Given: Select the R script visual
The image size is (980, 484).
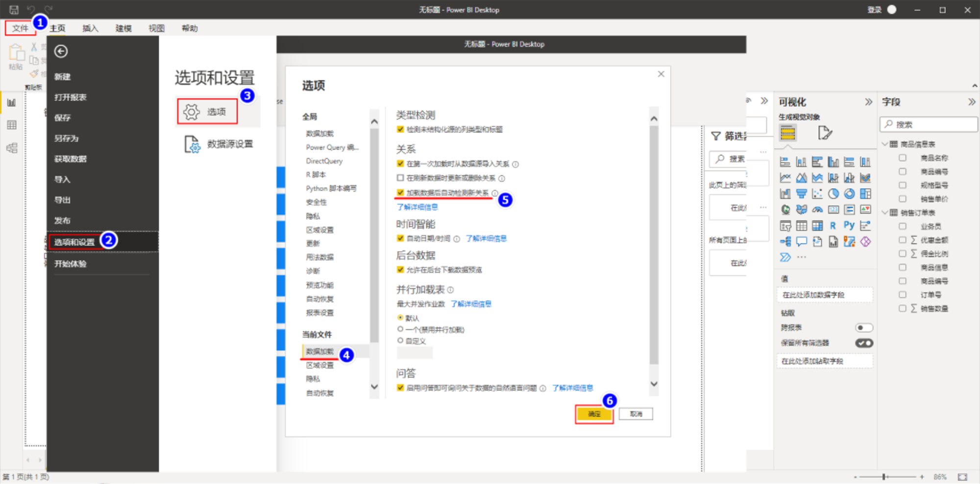Looking at the screenshot, I should pyautogui.click(x=833, y=226).
